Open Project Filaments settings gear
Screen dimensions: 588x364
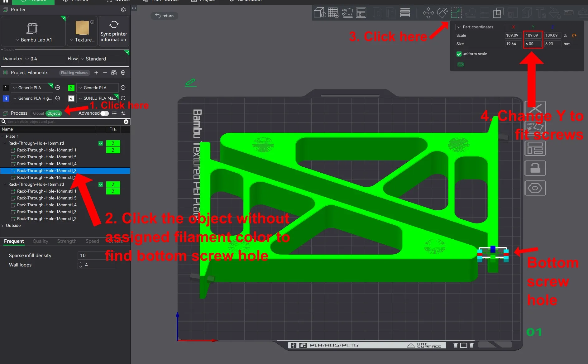click(123, 73)
